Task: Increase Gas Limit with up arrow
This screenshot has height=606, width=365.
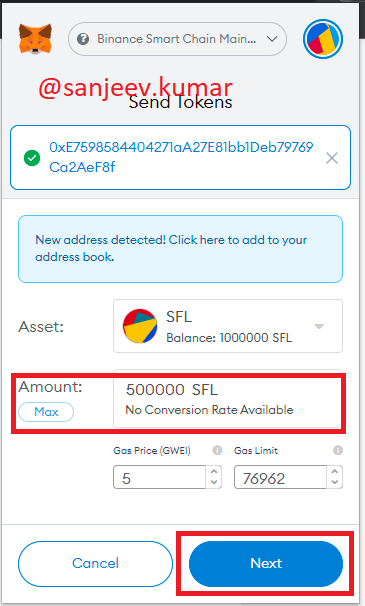Action: coord(335,472)
